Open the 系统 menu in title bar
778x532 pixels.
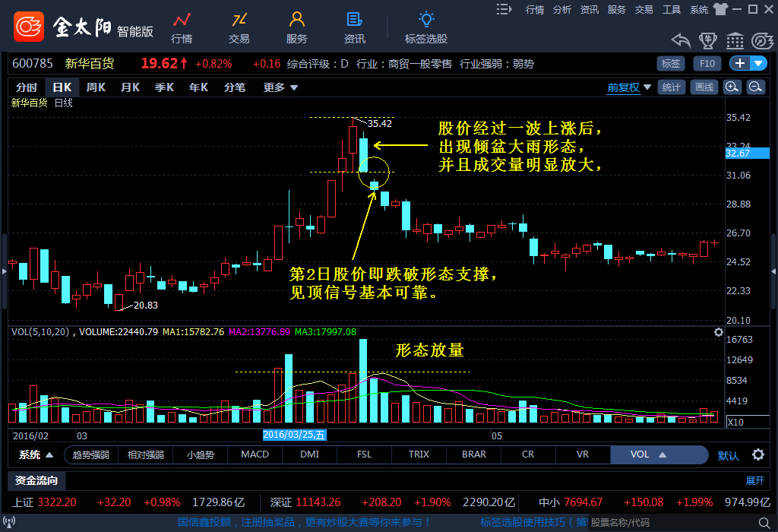699,9
